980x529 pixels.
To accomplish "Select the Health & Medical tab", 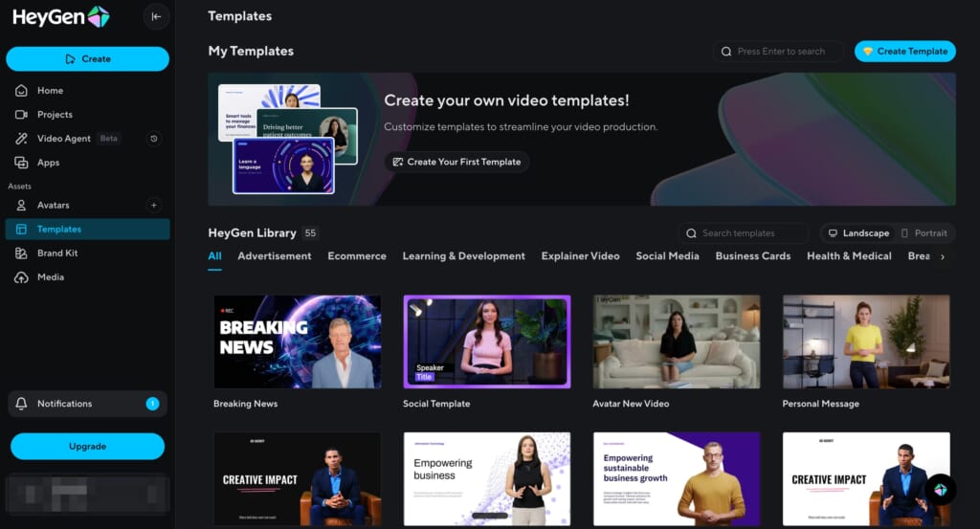I will 850,256.
